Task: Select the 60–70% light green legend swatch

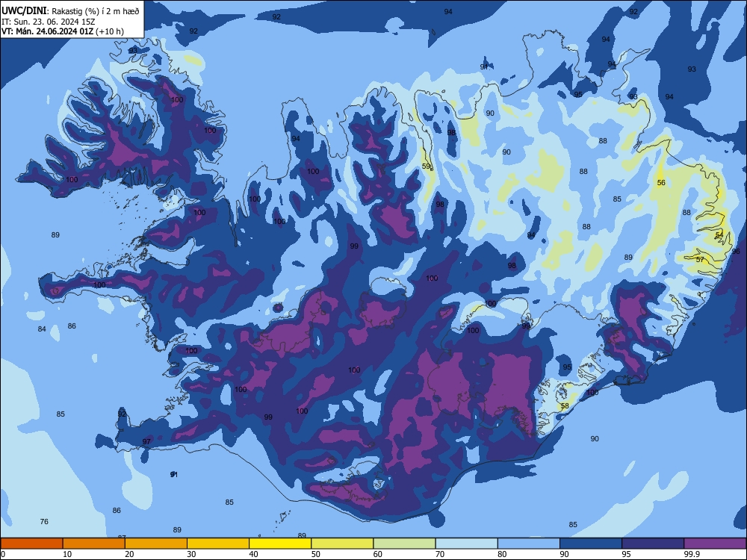Action: click(404, 544)
